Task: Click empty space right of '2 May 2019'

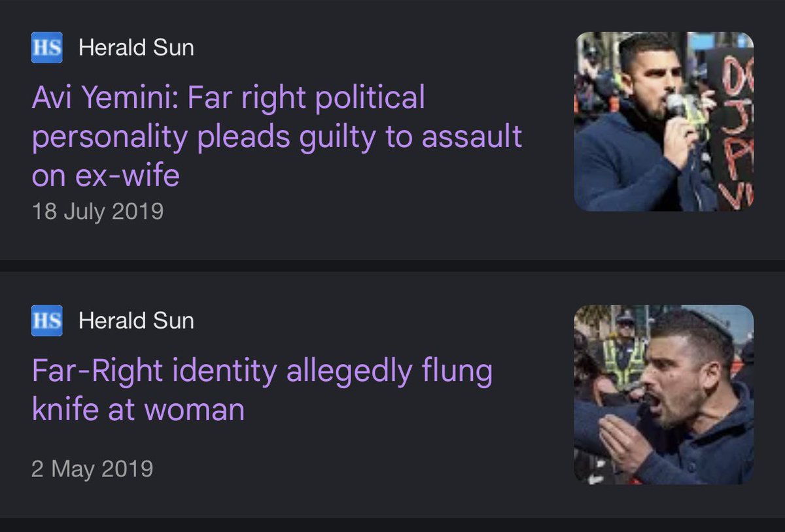Action: point(360,469)
